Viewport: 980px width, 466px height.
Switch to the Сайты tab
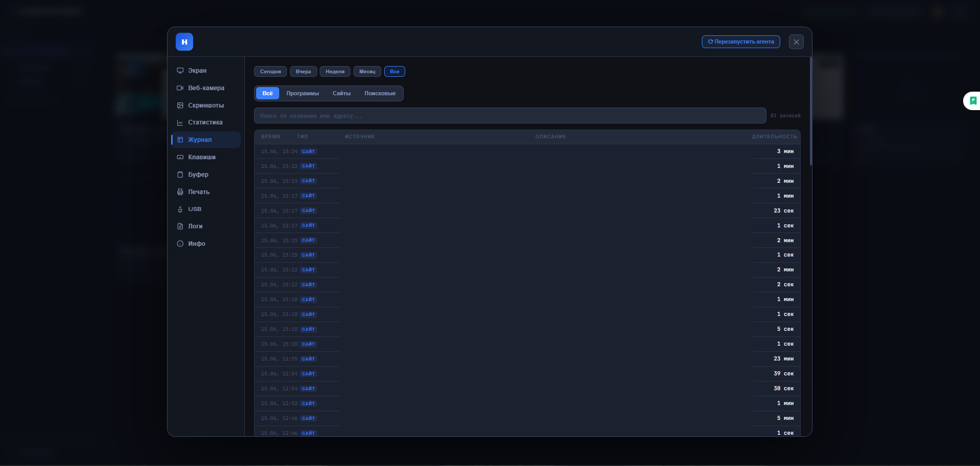coord(342,93)
